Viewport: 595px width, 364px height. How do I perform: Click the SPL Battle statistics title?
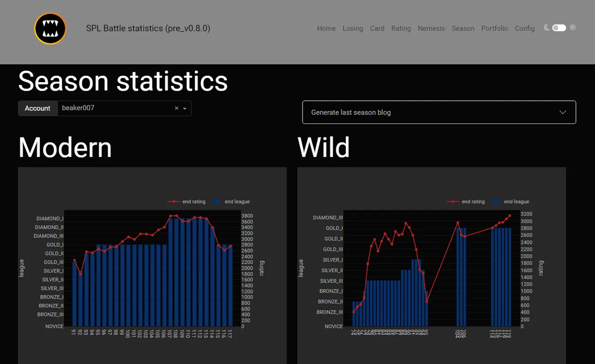[148, 28]
